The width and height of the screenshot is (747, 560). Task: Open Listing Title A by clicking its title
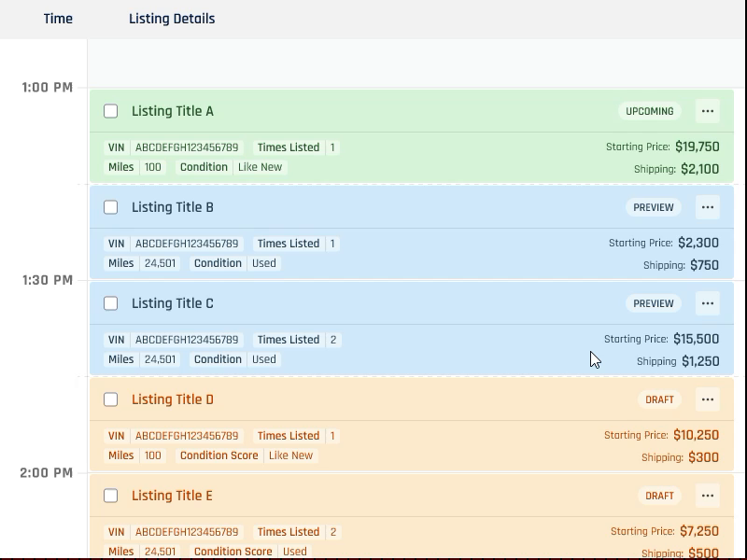click(174, 110)
